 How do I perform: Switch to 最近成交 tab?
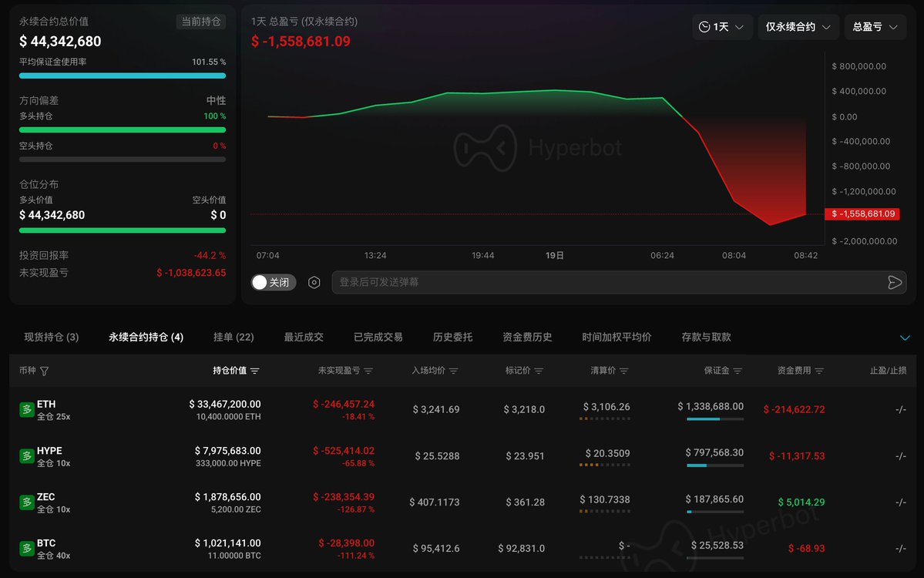coord(304,337)
